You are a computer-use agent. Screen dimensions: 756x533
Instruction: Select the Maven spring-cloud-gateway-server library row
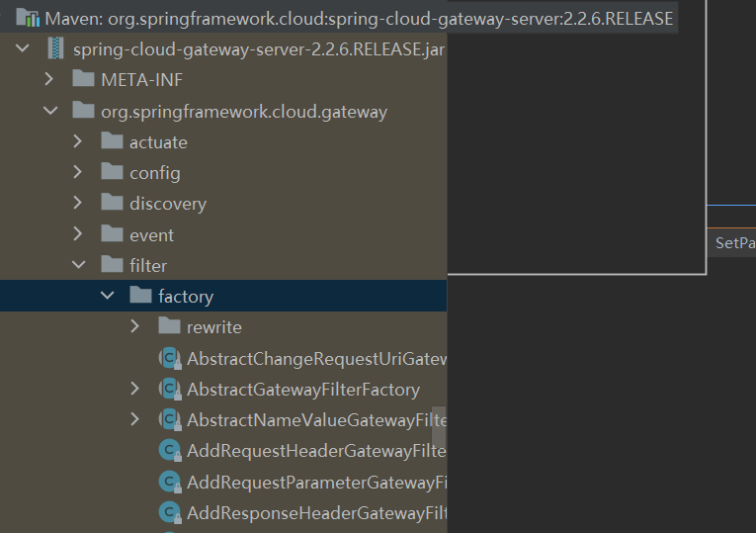point(338,19)
